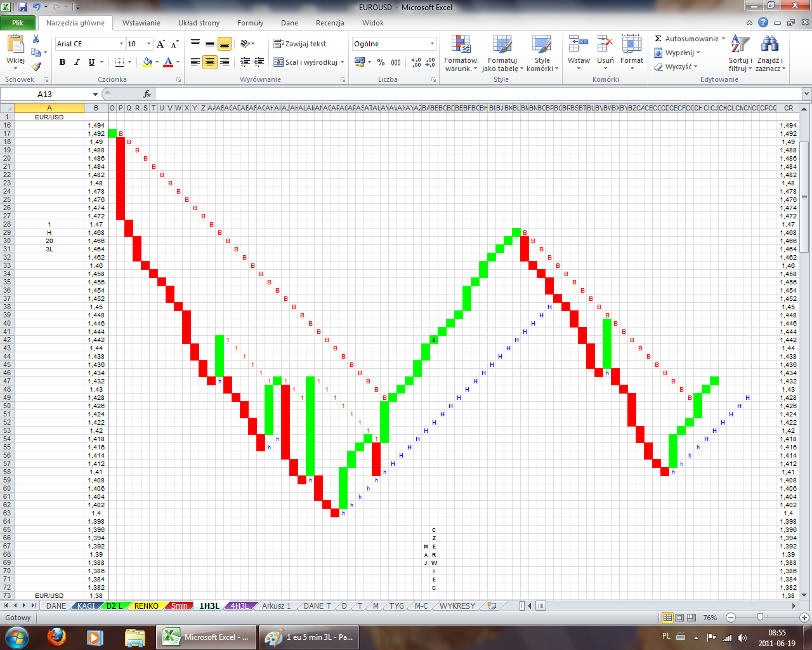The height and width of the screenshot is (650, 812).
Task: Toggle Zawijaj tekst wrap text
Action: [x=300, y=44]
